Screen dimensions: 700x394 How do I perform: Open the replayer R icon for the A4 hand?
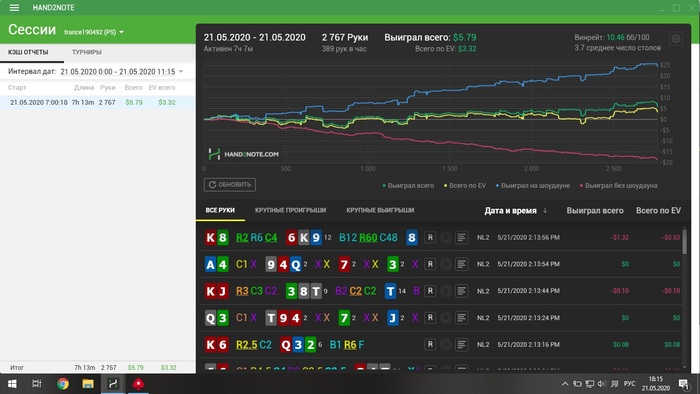(x=430, y=264)
